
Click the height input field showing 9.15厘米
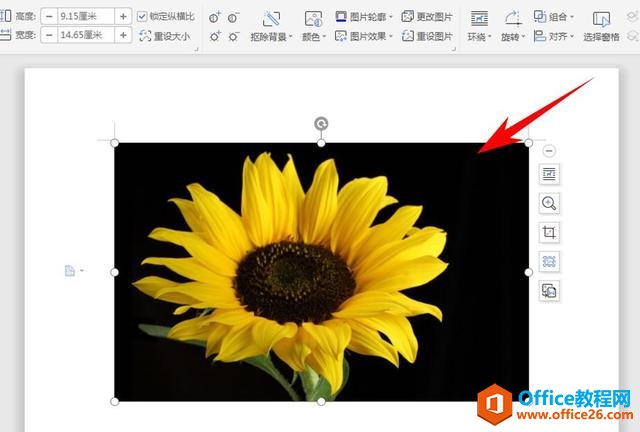tap(86, 17)
